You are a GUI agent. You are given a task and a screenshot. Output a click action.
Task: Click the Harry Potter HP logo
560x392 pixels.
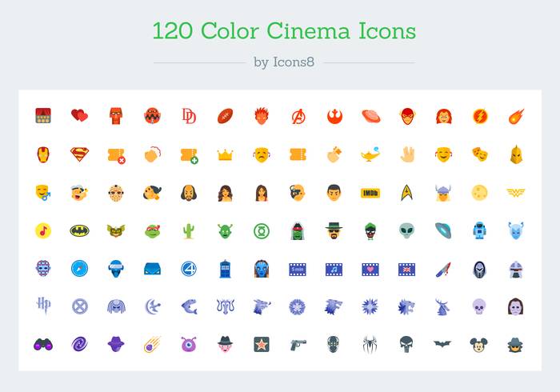(x=43, y=306)
